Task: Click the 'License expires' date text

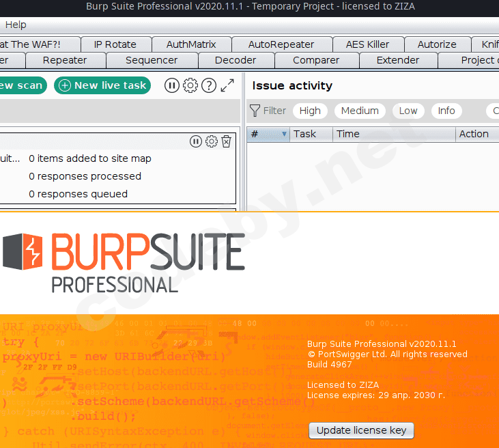Action: point(376,395)
